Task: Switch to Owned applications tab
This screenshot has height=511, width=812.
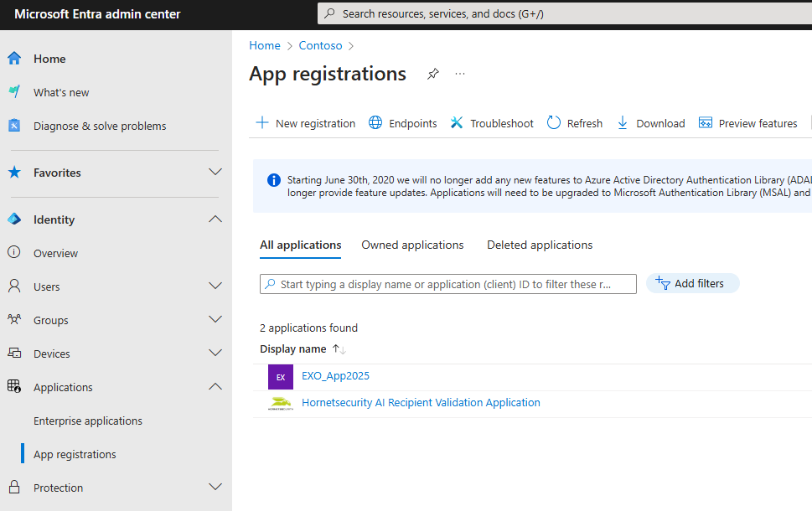Action: (412, 245)
